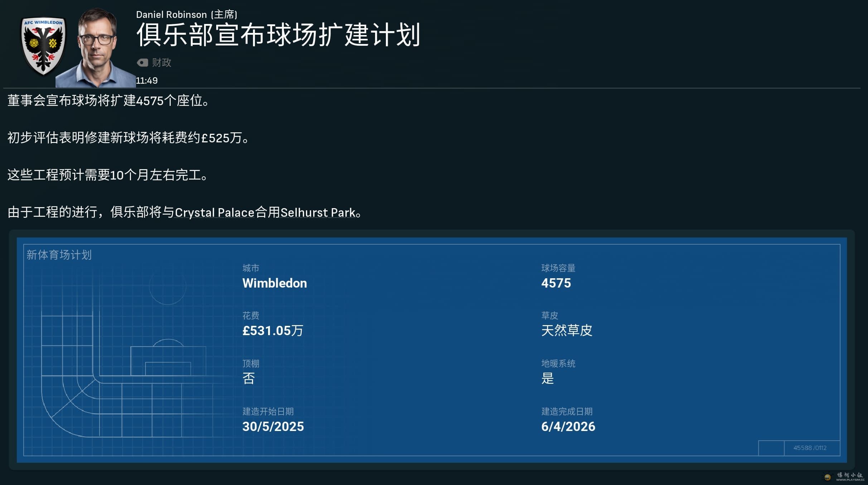This screenshot has height=485, width=868.
Task: Open the Selhurst Park stadium link
Action: click(318, 212)
